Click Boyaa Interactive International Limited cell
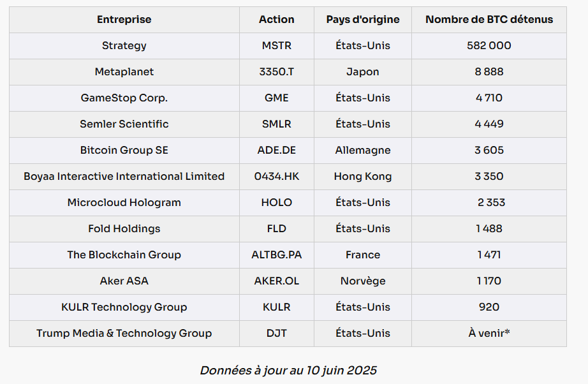 124,176
